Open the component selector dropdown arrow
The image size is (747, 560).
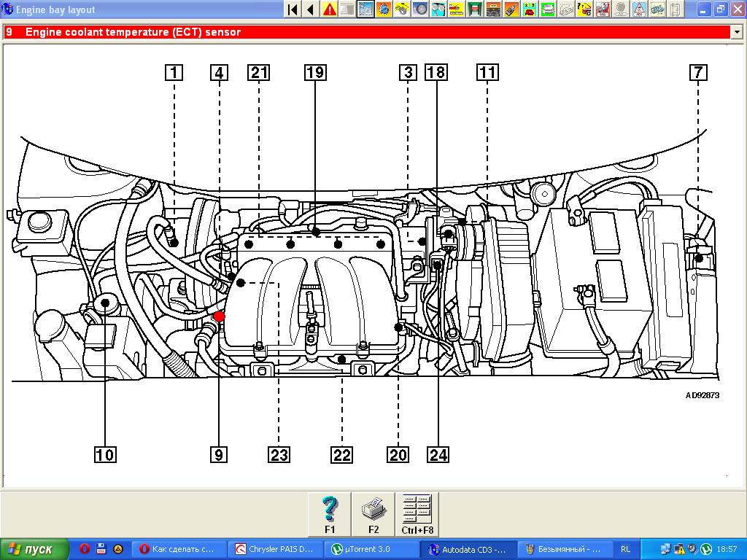point(737,32)
